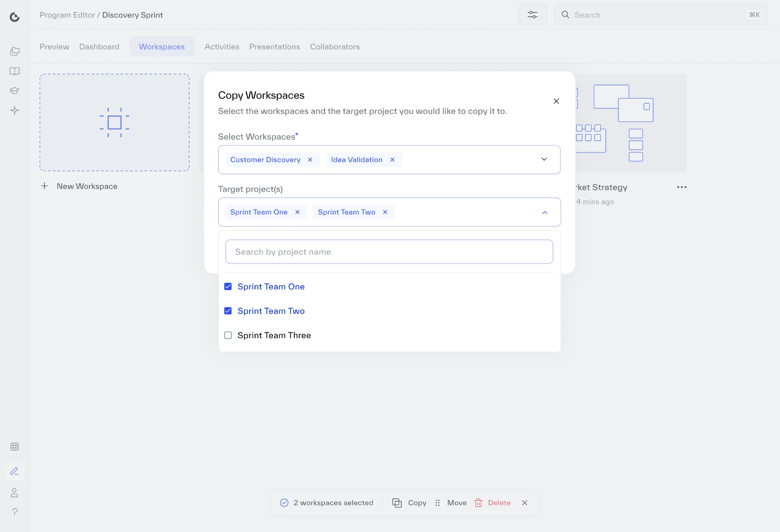Click the Program Editor breadcrumb link

point(67,15)
